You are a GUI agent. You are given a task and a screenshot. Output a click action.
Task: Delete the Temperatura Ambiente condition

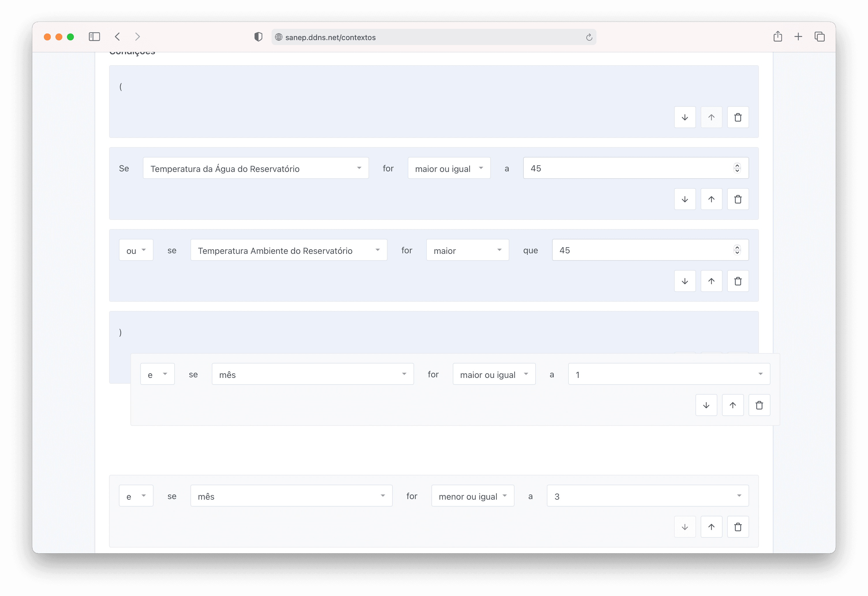tap(738, 281)
